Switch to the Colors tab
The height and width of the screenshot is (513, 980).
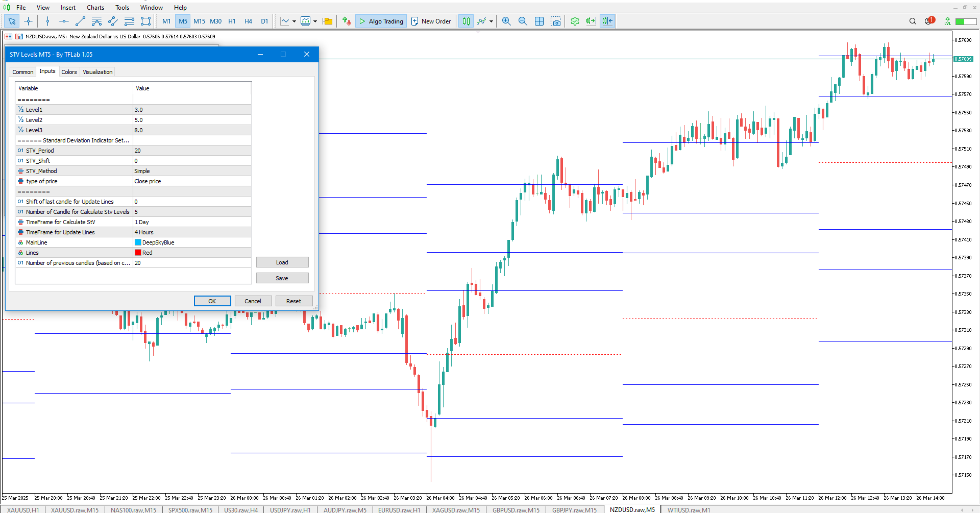point(69,71)
